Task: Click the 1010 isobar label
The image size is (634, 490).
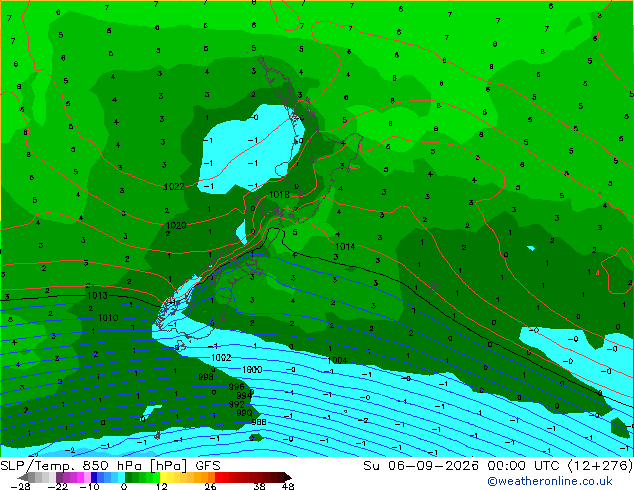Action: (x=108, y=318)
